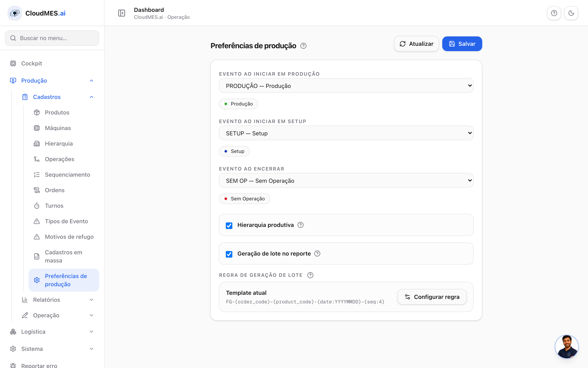Expand the Relatórios submenu chevron
Screen dimensions: 588x368
[x=91, y=300]
